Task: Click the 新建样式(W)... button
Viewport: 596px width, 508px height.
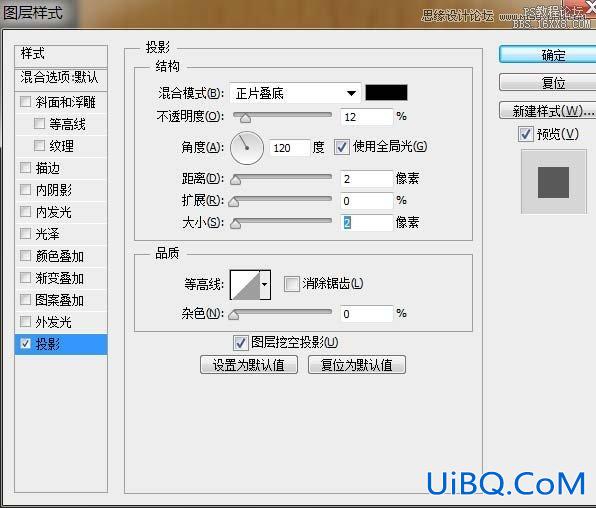Action: [548, 111]
